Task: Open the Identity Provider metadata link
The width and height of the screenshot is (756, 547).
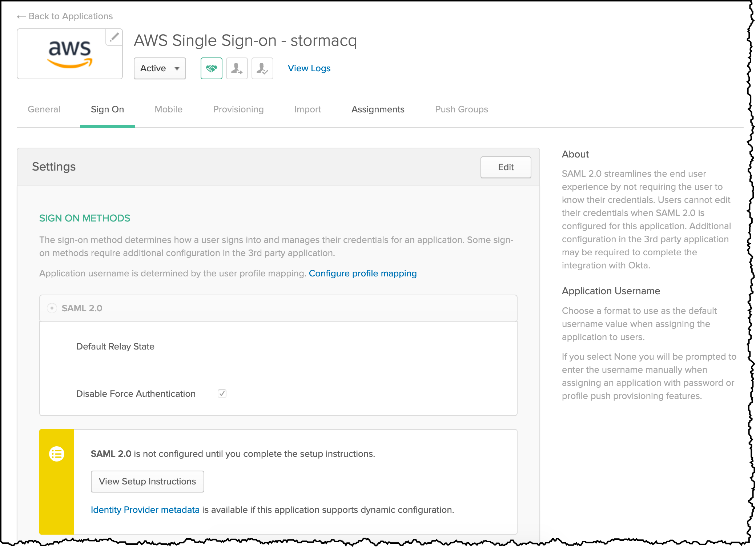Action: tap(145, 510)
